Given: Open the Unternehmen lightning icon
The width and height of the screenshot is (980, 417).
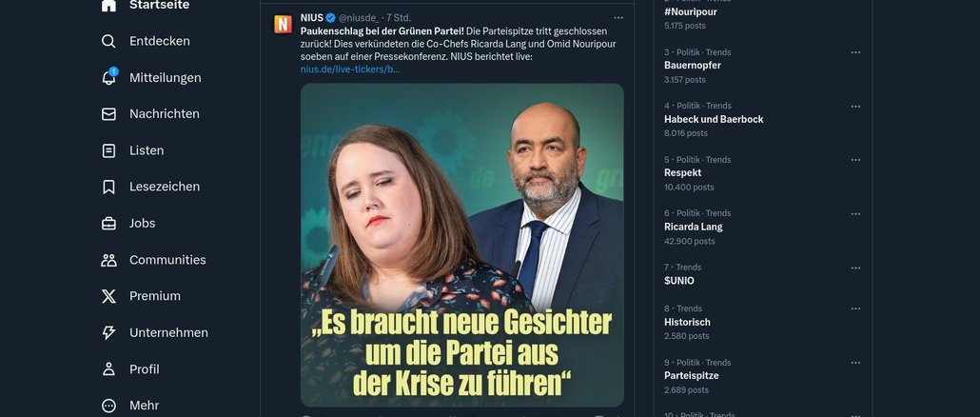Looking at the screenshot, I should coord(108,332).
